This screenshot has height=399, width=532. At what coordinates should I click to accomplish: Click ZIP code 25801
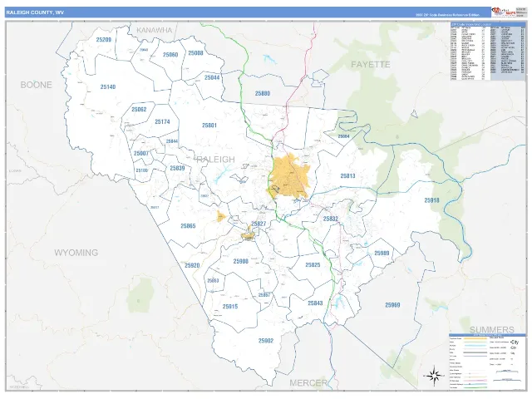point(209,126)
